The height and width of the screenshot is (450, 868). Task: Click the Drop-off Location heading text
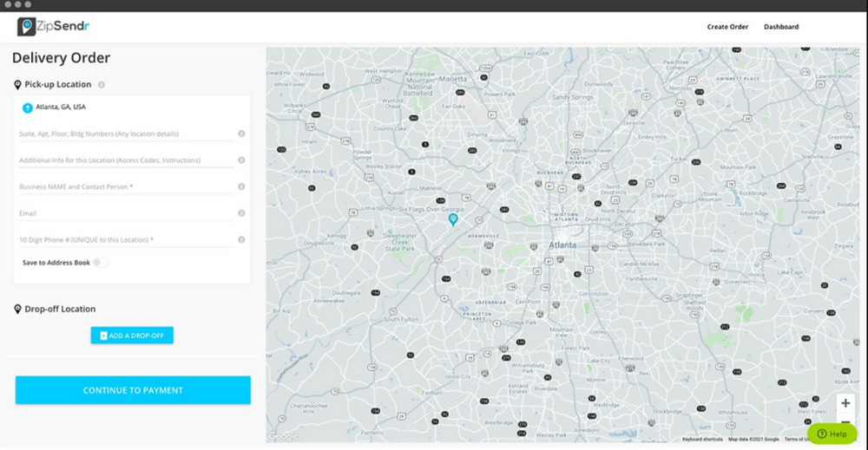pyautogui.click(x=60, y=309)
